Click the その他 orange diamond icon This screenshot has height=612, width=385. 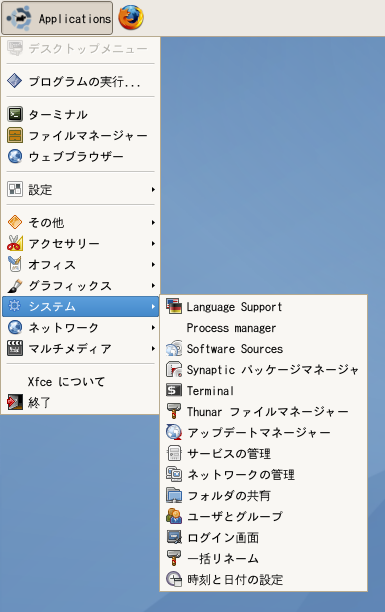[x=15, y=222]
